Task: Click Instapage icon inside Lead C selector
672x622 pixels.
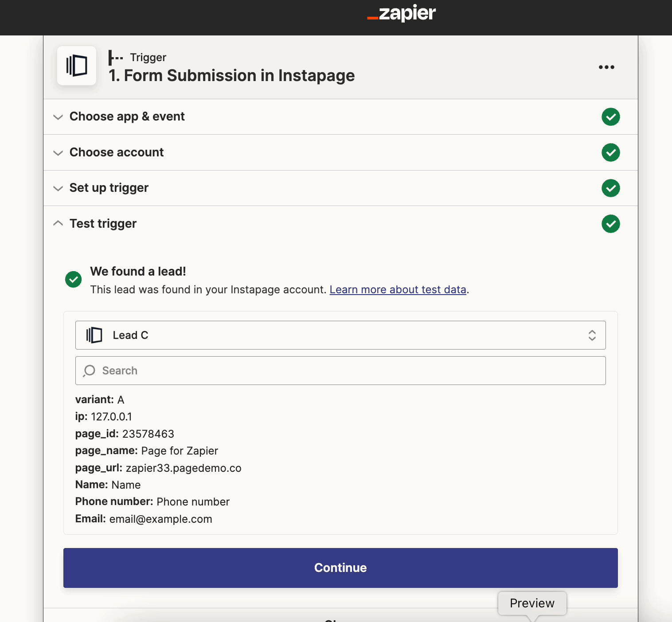Action: [94, 335]
